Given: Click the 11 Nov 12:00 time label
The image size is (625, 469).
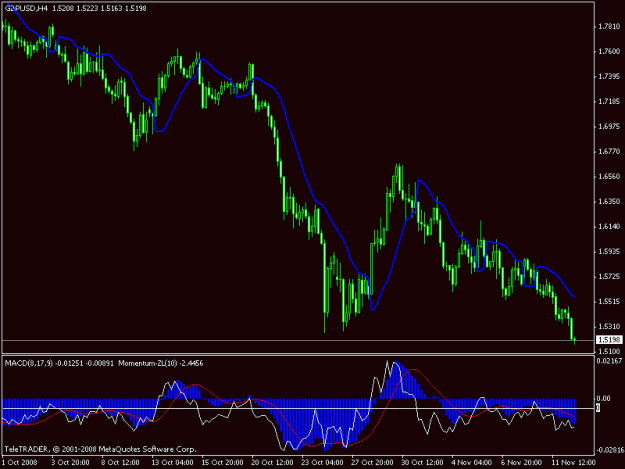Looking at the screenshot, I should (x=574, y=463).
